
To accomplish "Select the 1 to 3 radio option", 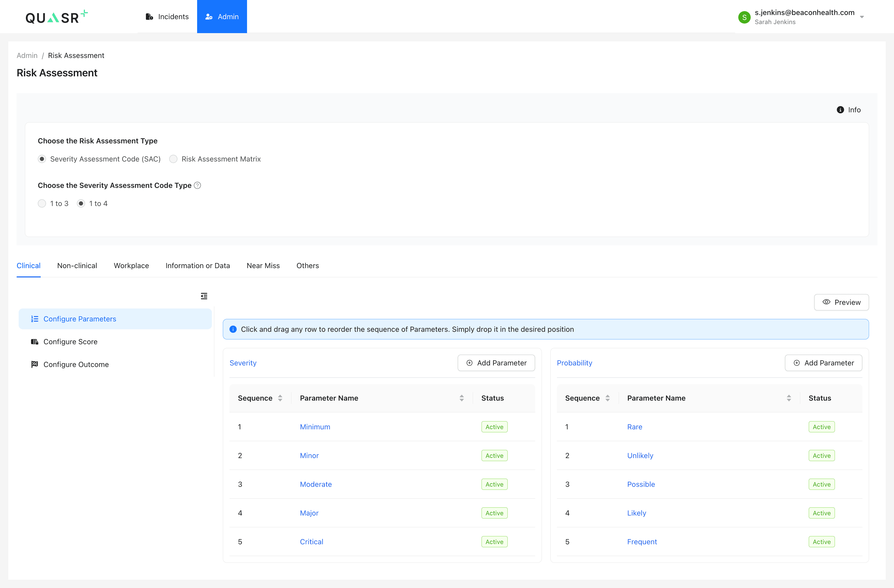I will pos(42,203).
